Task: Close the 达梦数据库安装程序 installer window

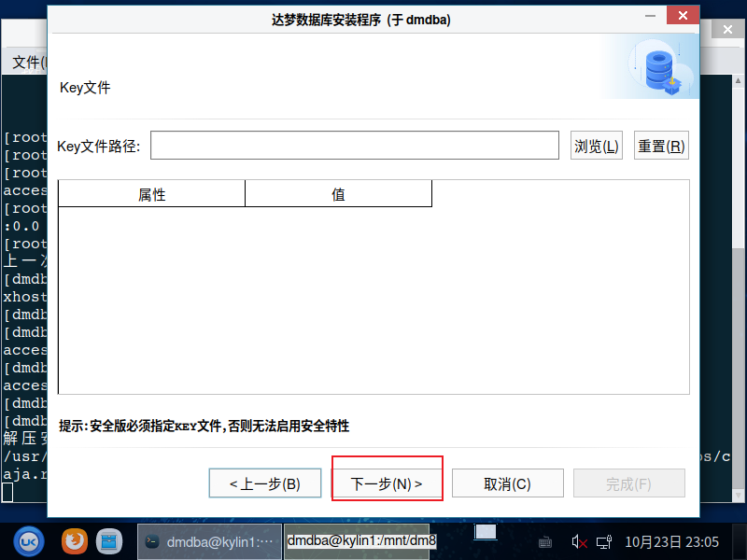Action: pyautogui.click(x=683, y=15)
